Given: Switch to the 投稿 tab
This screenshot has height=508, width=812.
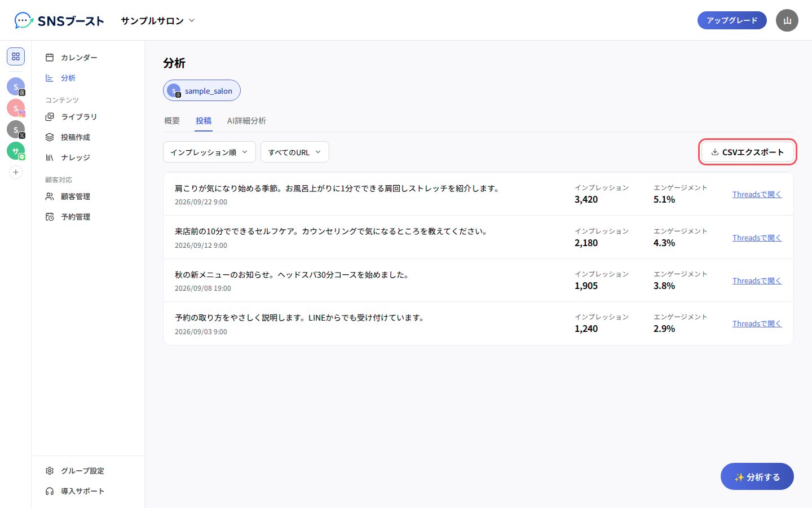Looking at the screenshot, I should (204, 121).
